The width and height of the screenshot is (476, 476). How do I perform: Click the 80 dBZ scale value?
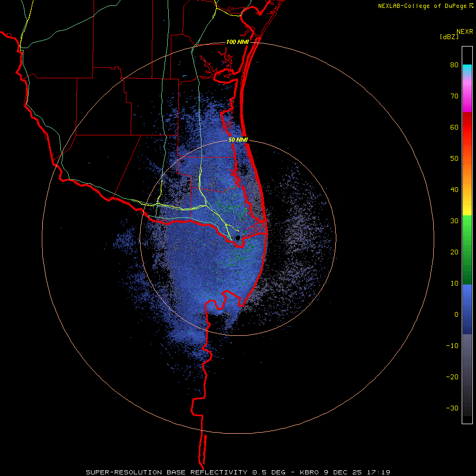454,65
